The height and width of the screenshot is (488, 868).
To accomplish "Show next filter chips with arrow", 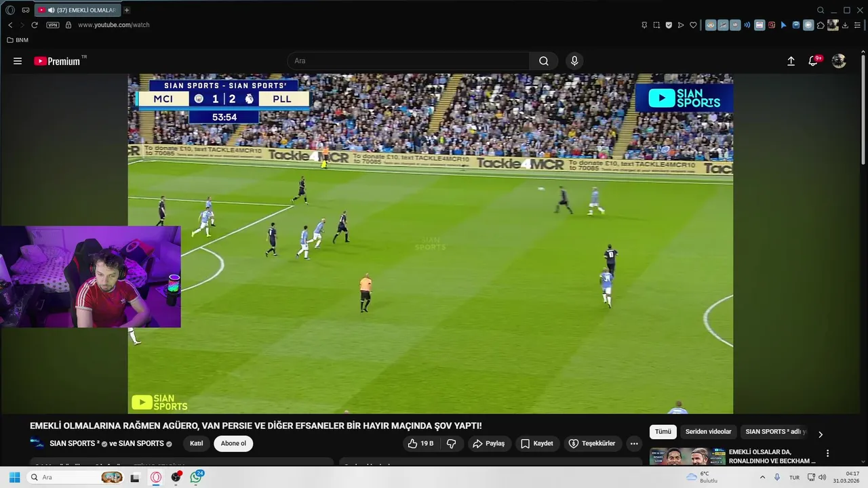I will (821, 434).
